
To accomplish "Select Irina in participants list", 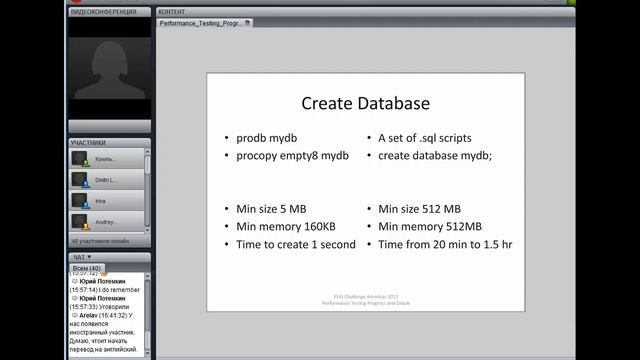I will point(107,201).
